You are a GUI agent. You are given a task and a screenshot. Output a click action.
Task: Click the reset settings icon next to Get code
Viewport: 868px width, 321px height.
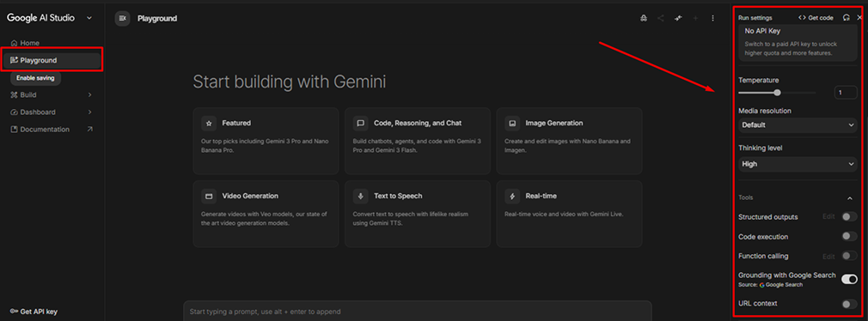[x=846, y=18]
